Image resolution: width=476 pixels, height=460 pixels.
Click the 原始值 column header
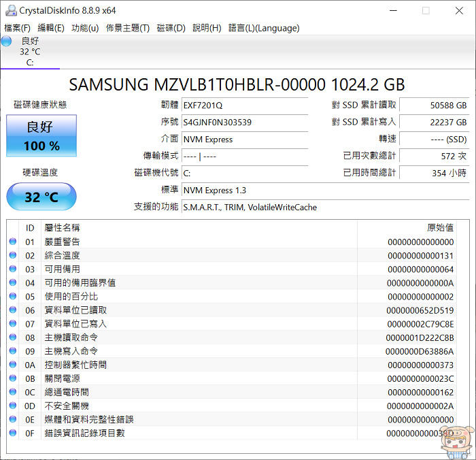click(x=439, y=227)
